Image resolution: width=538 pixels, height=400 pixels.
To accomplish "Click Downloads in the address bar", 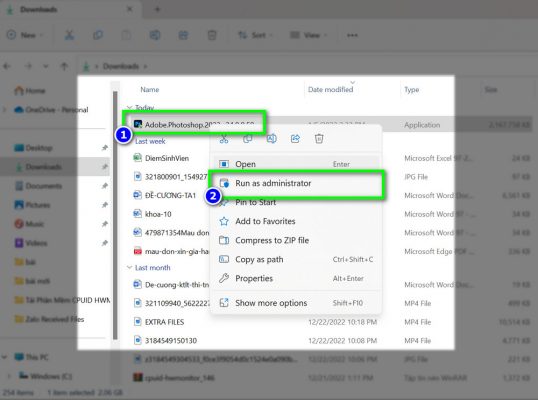I will (x=121, y=66).
